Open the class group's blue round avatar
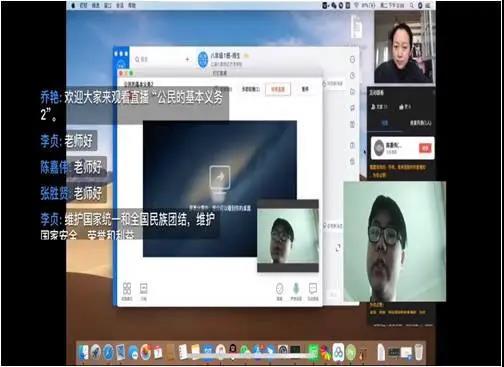The image size is (504, 367). pyautogui.click(x=203, y=59)
